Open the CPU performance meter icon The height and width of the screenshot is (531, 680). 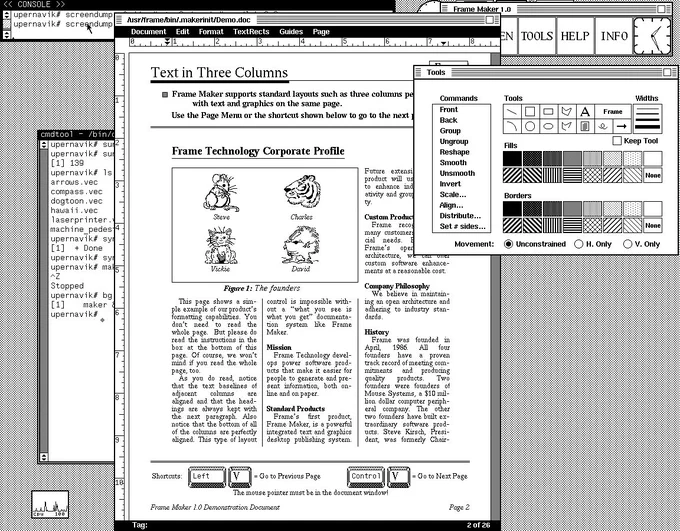[x=50, y=504]
